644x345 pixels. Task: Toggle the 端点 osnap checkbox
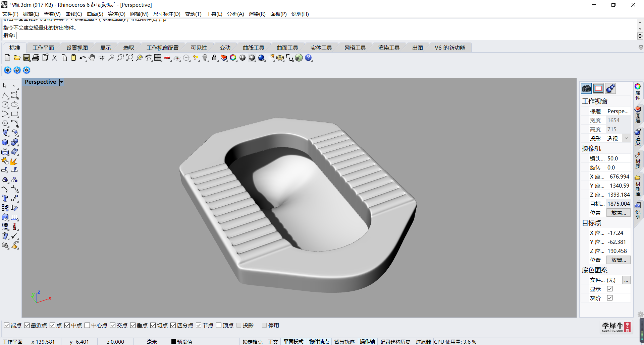(6, 325)
